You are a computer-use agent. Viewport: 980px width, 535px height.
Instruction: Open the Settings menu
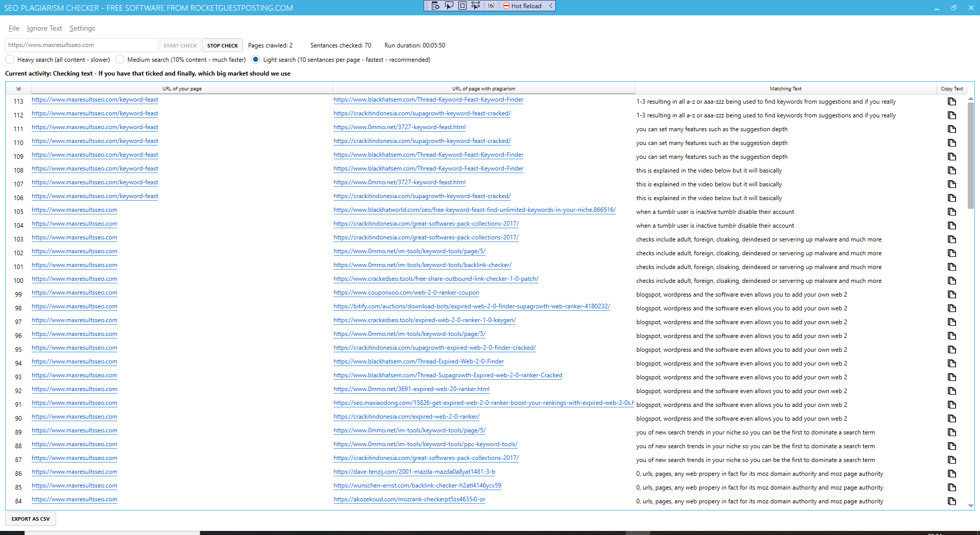(x=82, y=29)
